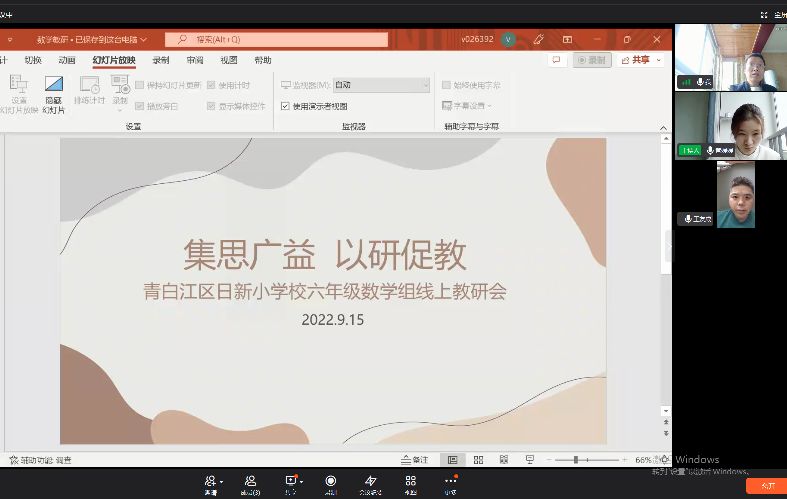Open the Review (审阅) ribbon tab
This screenshot has width=787, height=499.
194,60
